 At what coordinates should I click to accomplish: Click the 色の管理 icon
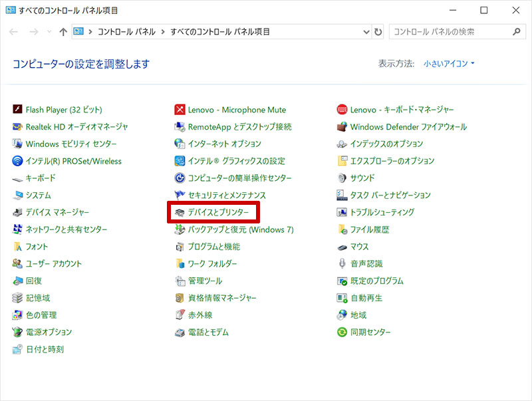tap(17, 315)
